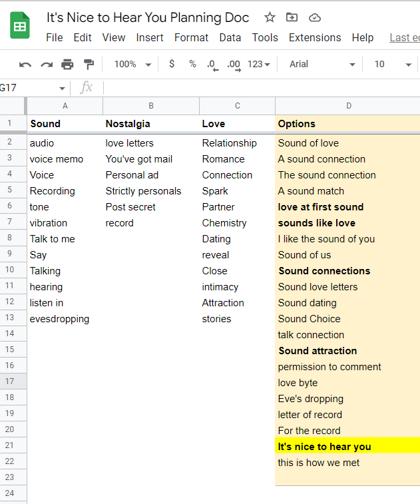Image resolution: width=420 pixels, height=504 pixels.
Task: Decrease decimal places
Action: click(212, 65)
